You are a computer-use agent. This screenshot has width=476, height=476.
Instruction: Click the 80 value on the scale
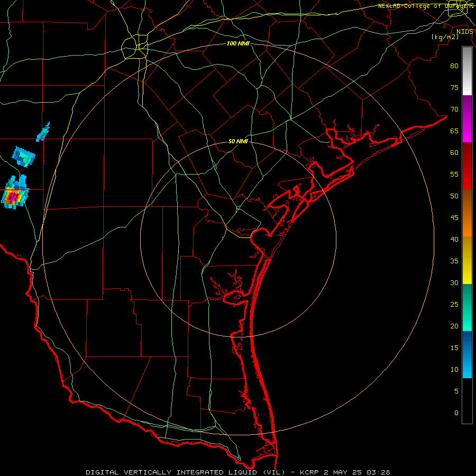[454, 66]
